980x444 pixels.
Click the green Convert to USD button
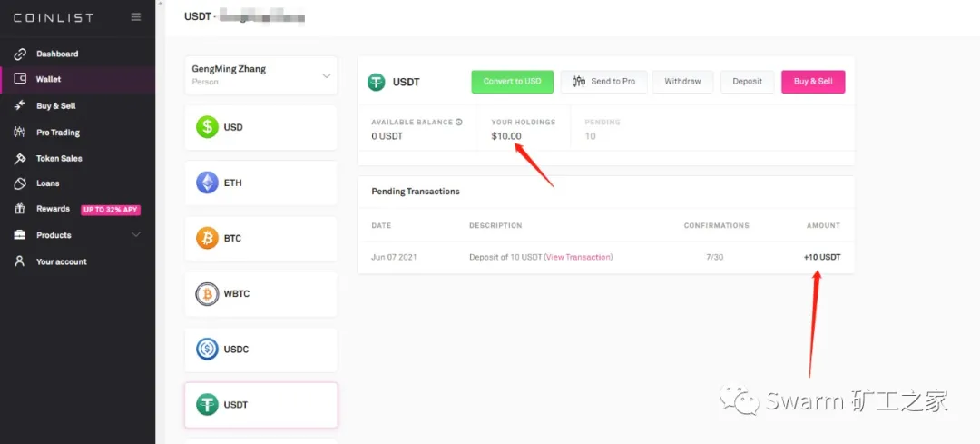coord(512,82)
